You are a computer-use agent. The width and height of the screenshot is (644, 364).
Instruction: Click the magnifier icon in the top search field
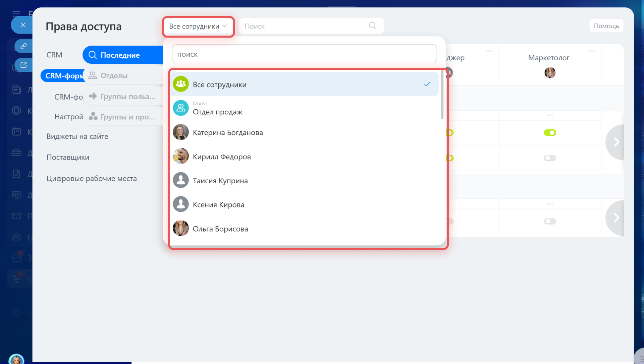[372, 26]
